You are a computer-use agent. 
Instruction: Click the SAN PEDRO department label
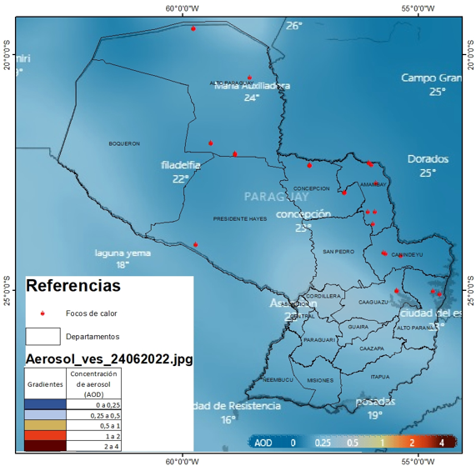click(x=338, y=252)
